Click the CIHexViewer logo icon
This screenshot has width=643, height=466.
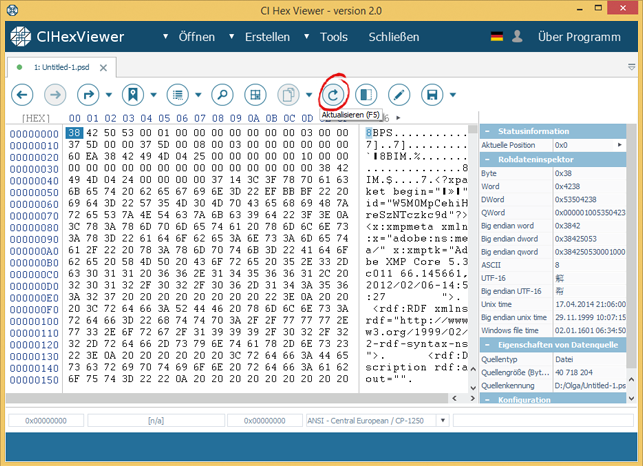pos(21,37)
